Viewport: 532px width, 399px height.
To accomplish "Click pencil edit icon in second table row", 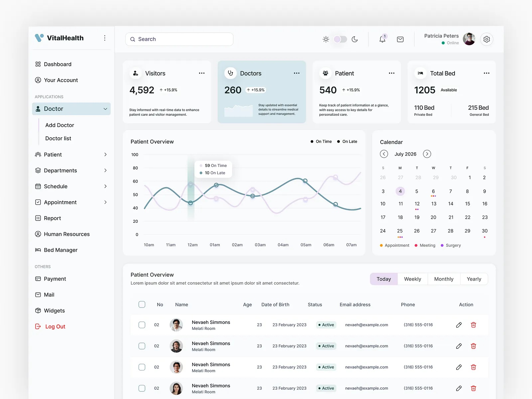I will [459, 346].
